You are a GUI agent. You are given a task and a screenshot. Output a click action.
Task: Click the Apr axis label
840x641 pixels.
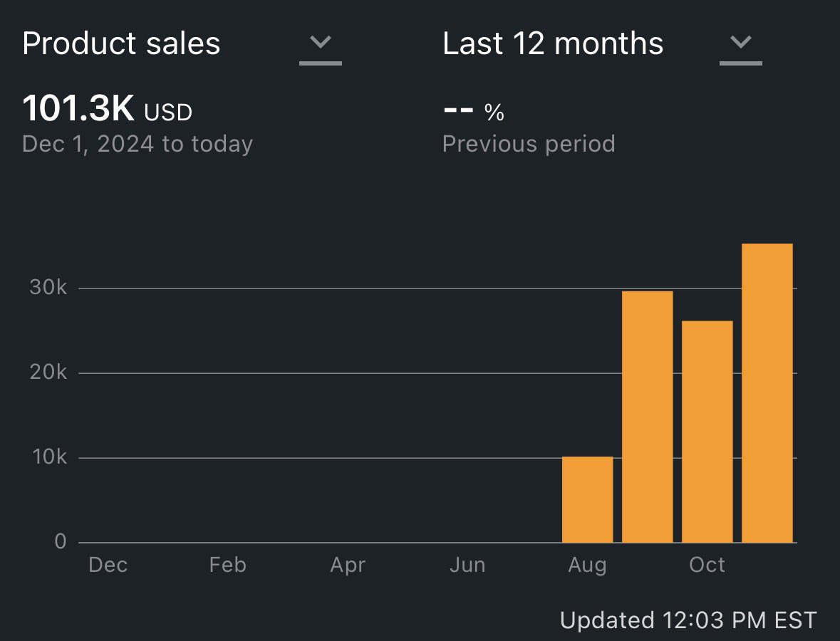pos(348,566)
